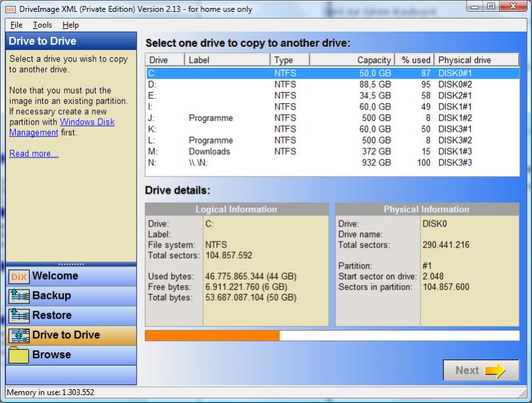Follow the Read more link

point(34,153)
